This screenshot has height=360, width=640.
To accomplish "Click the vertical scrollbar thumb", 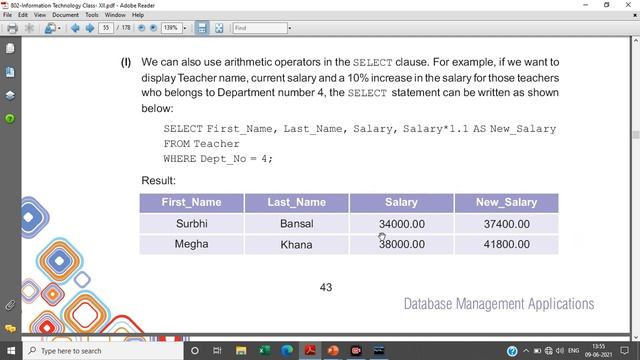I will point(636,135).
